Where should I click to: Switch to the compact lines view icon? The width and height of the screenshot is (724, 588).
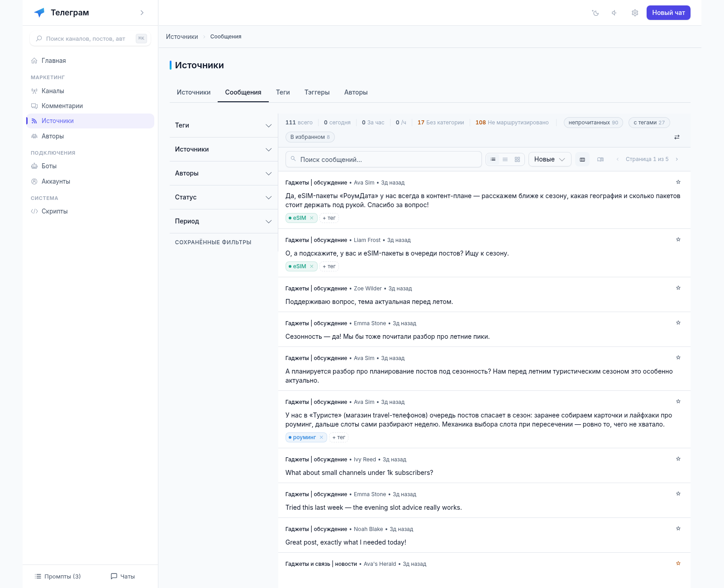[505, 159]
